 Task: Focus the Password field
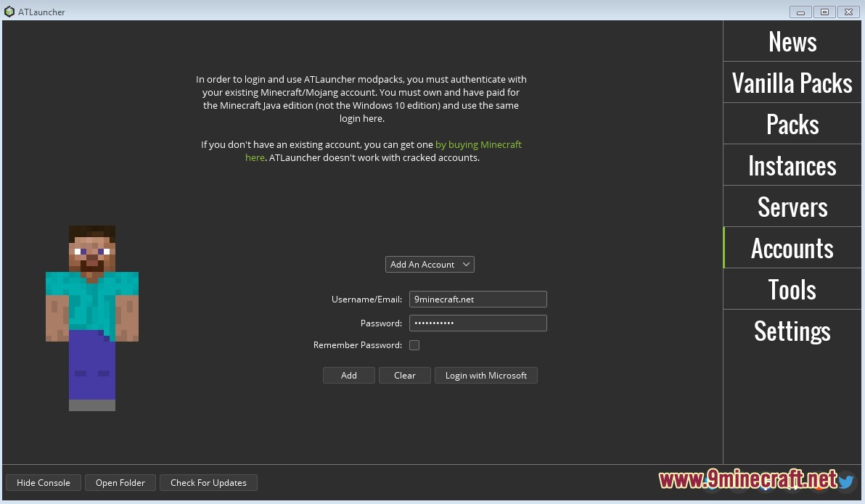pyautogui.click(x=477, y=323)
